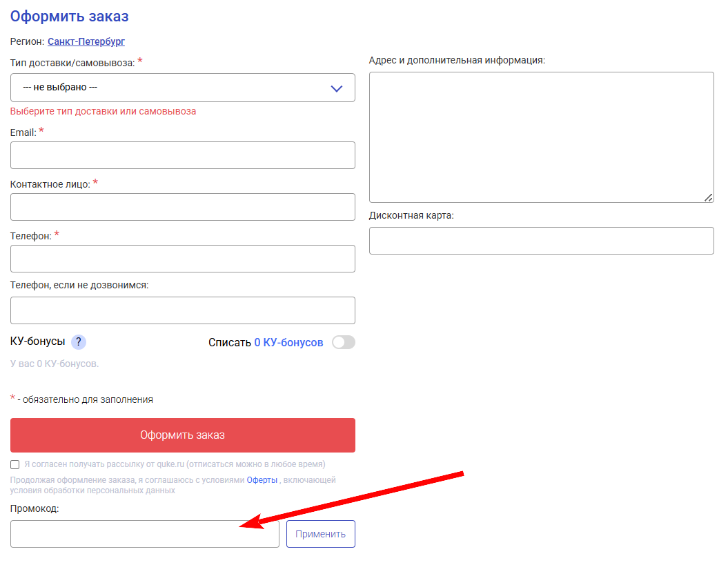The width and height of the screenshot is (728, 576).
Task: Focus the Дисконтная карта input field
Action: click(x=542, y=241)
